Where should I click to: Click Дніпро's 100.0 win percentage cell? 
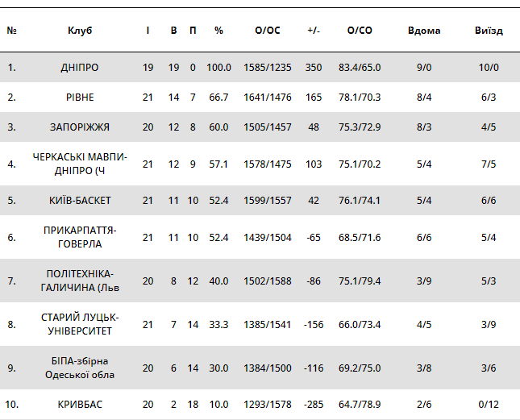click(218, 68)
